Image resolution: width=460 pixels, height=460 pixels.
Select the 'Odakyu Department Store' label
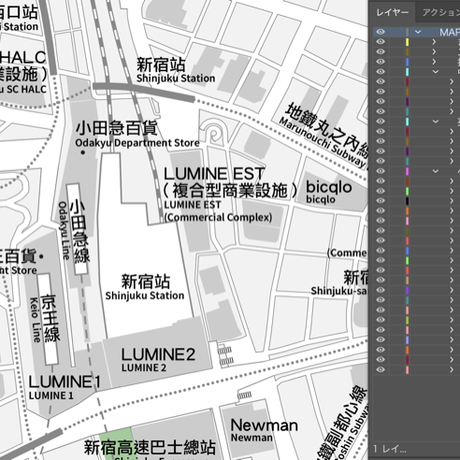point(137,143)
